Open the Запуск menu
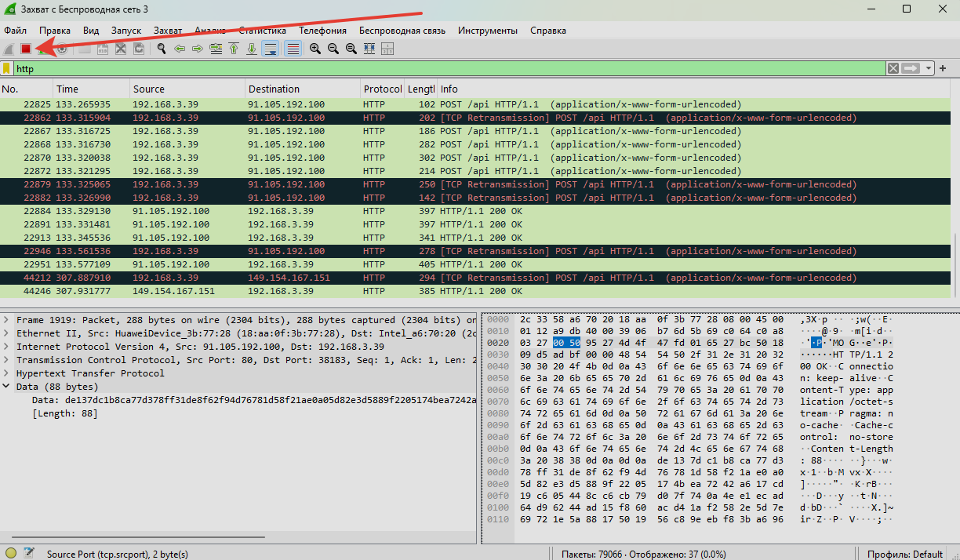Viewport: 960px width, 560px height. tap(126, 31)
